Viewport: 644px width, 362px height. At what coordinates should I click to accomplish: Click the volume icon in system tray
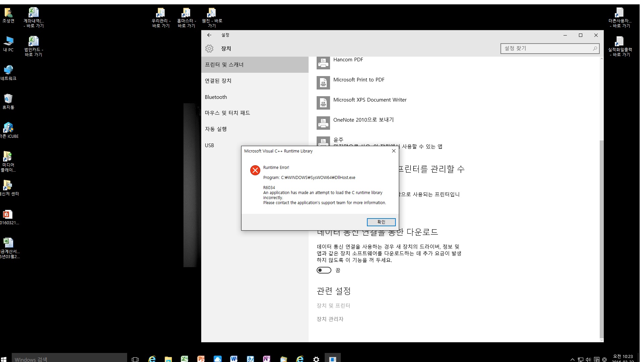coord(588,359)
